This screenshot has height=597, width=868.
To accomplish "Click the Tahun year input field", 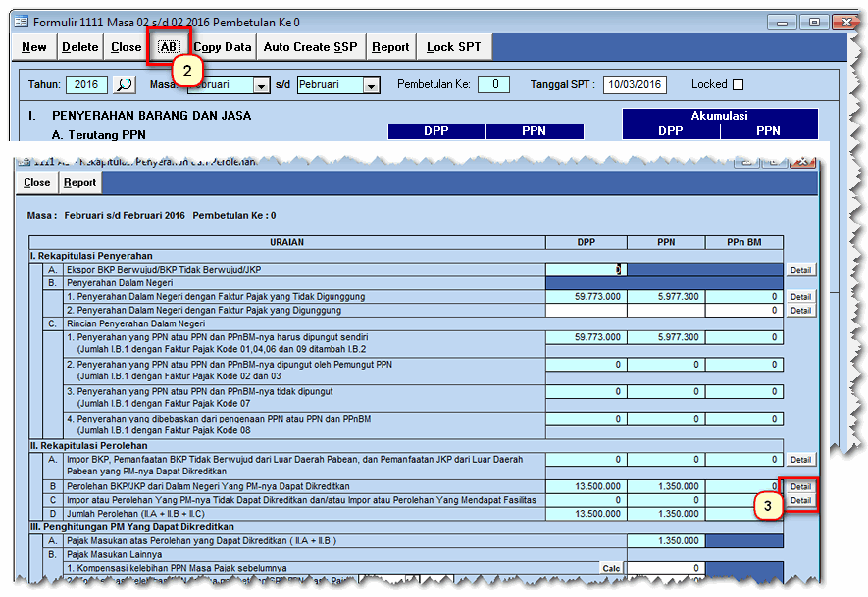I will pos(86,85).
